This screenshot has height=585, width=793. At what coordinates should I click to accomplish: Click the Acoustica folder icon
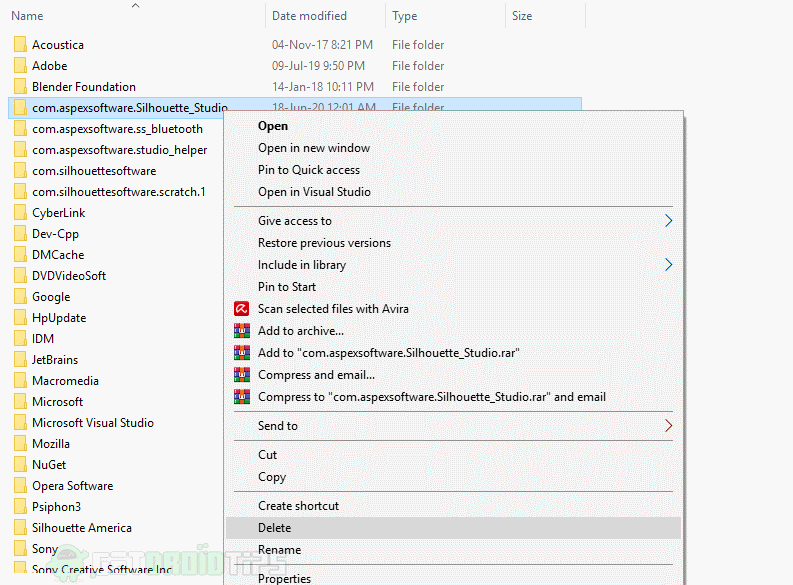(20, 44)
